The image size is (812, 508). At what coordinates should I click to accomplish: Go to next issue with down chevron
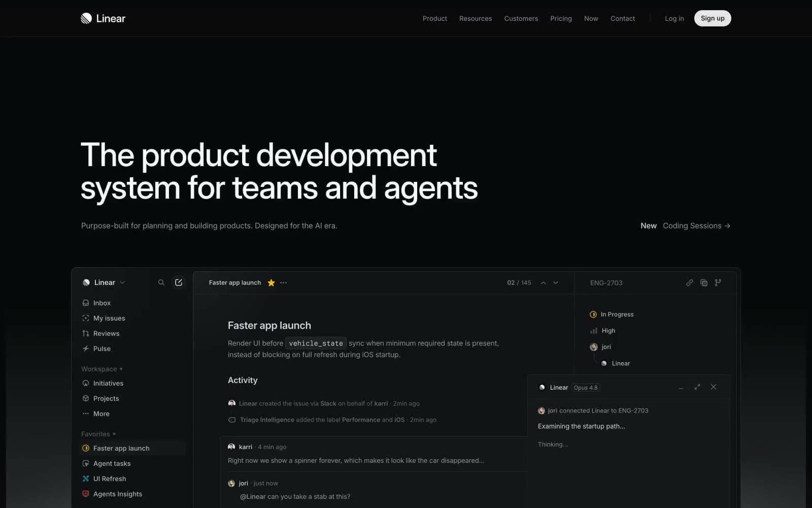(x=556, y=283)
